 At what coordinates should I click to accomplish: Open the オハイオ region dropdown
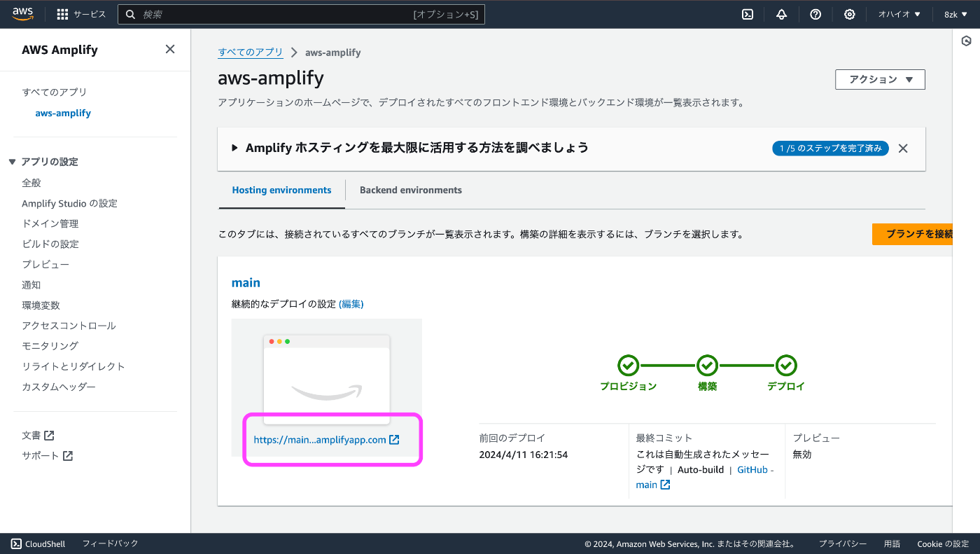coord(899,14)
